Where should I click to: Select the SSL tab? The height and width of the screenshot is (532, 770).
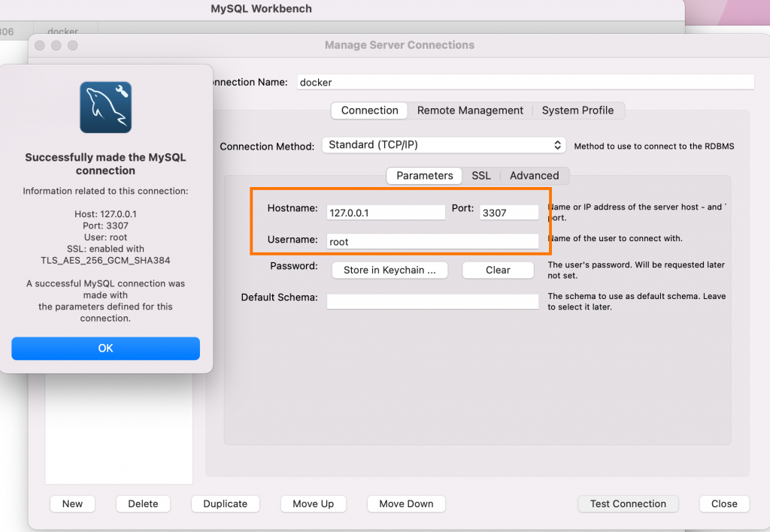click(x=480, y=176)
